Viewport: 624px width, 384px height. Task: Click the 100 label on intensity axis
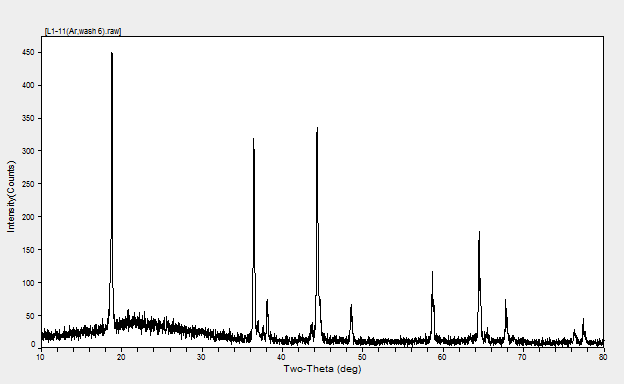[x=28, y=283]
